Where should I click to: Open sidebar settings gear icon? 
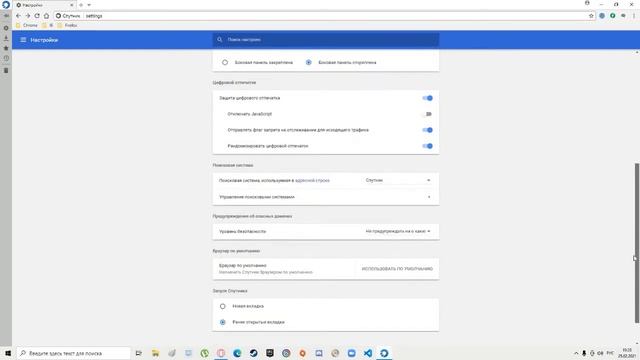[6, 28]
